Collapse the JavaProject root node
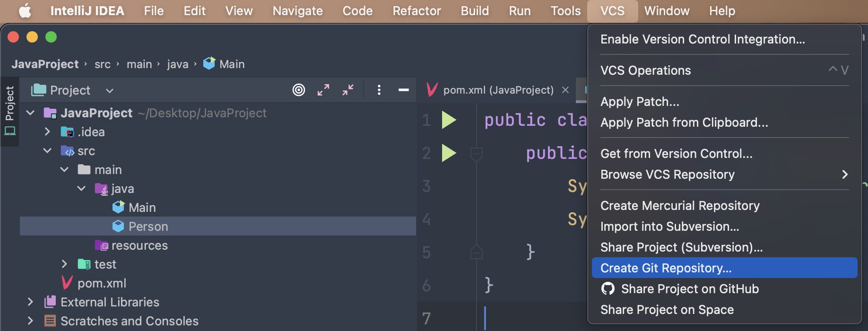The image size is (868, 331). pos(31,113)
